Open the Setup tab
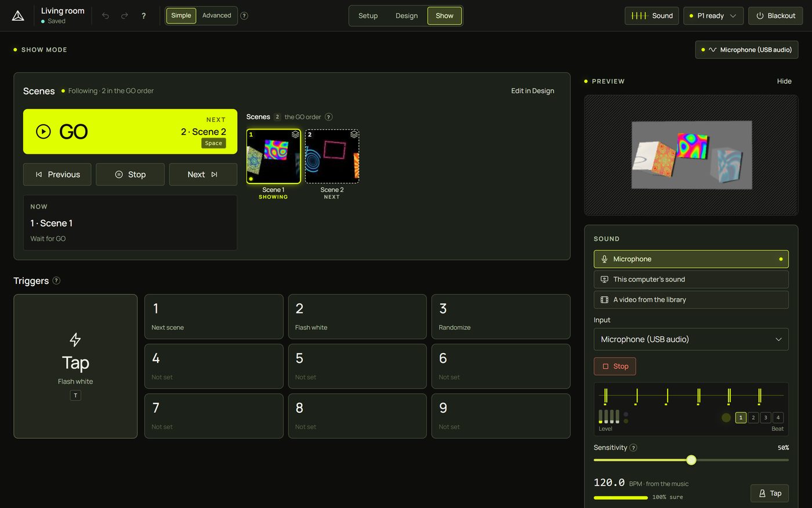This screenshot has height=508, width=812. pos(368,16)
